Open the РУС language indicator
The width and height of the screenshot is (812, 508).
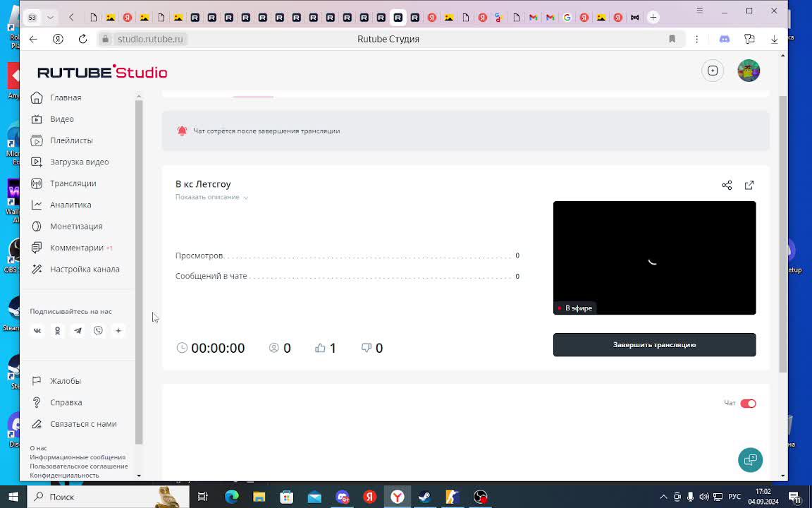tap(734, 497)
